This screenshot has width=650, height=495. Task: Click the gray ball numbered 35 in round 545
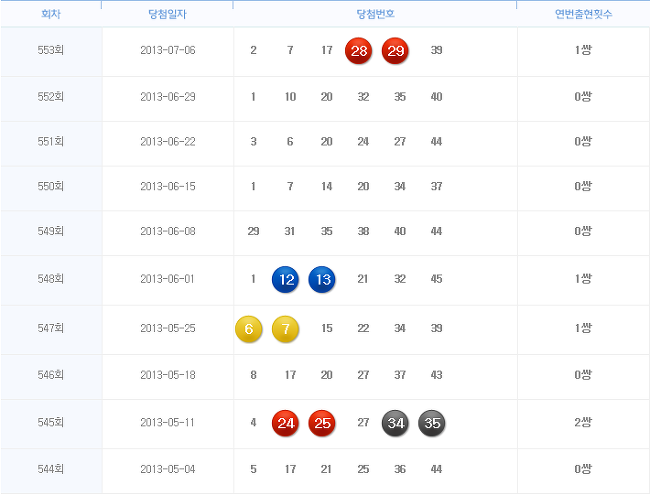tap(432, 423)
